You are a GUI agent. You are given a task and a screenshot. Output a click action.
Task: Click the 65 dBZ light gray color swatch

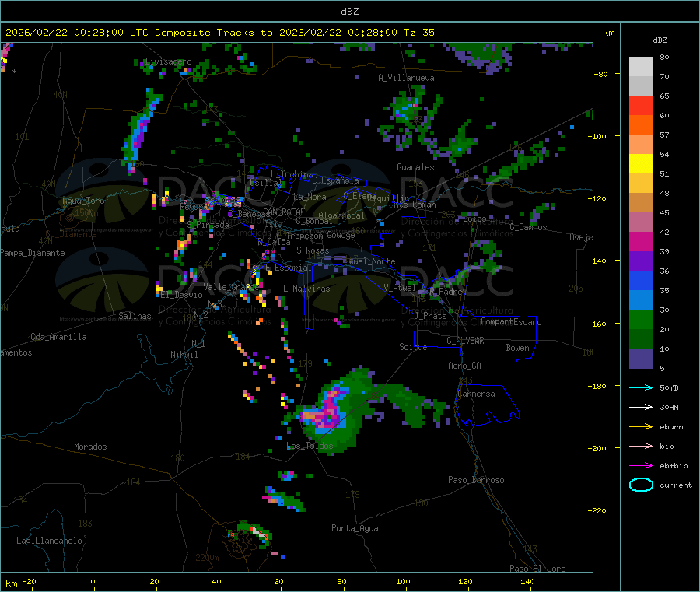pos(641,86)
